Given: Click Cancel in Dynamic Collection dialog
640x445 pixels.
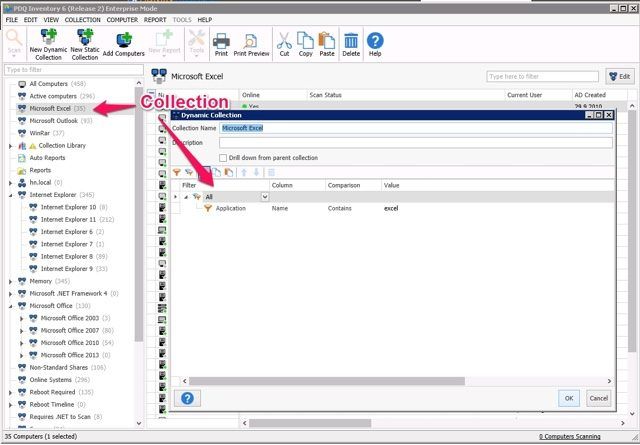Looking at the screenshot, I should [598, 398].
